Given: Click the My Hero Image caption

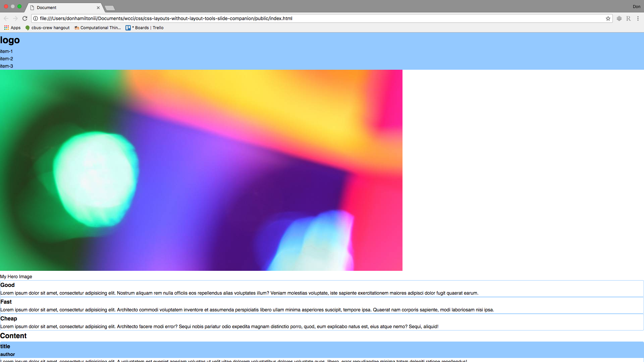Looking at the screenshot, I should tap(16, 277).
